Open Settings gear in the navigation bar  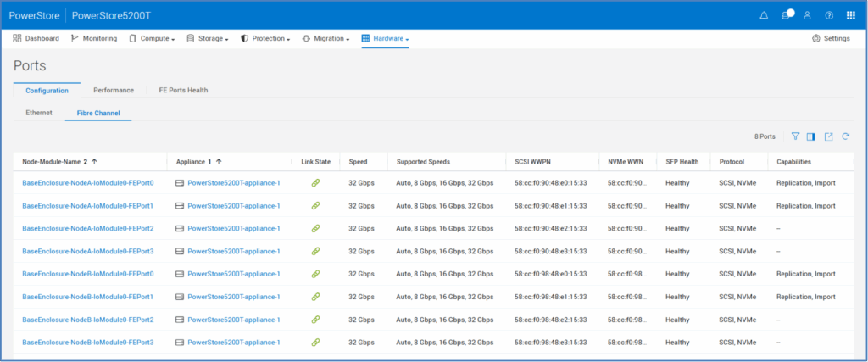tap(831, 39)
